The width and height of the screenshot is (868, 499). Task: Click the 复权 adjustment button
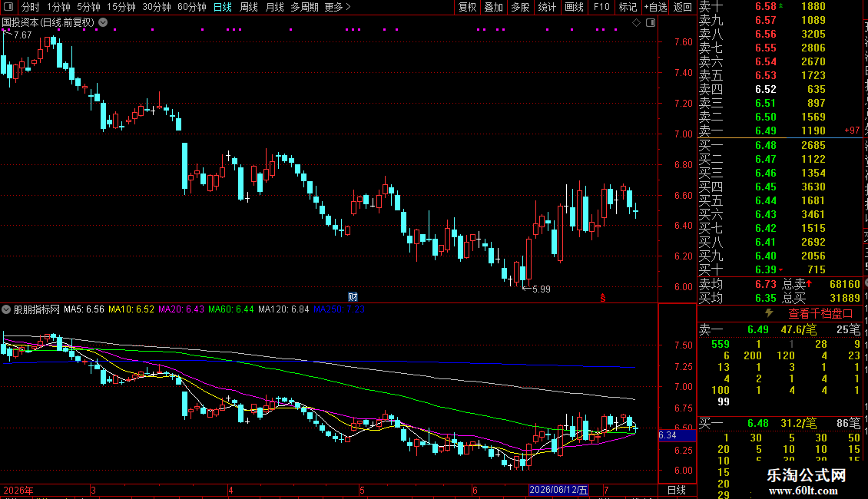tap(467, 7)
